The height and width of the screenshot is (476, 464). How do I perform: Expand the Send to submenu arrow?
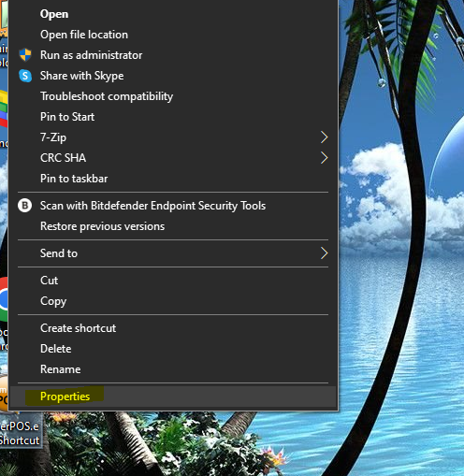click(325, 253)
